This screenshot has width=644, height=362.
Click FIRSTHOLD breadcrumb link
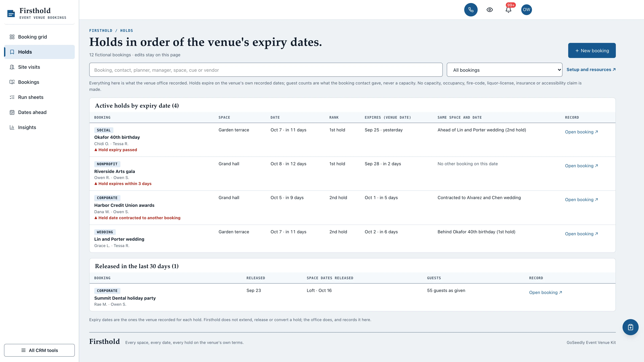(x=101, y=31)
